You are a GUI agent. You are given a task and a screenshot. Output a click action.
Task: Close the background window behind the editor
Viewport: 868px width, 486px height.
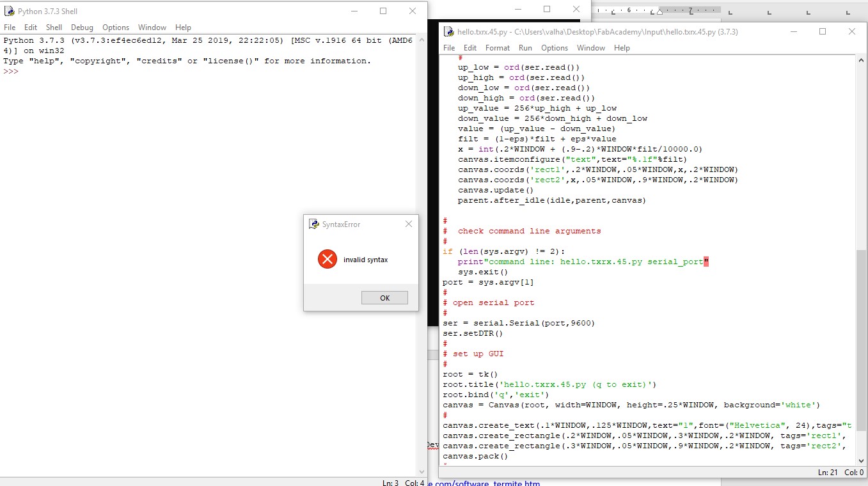[576, 9]
